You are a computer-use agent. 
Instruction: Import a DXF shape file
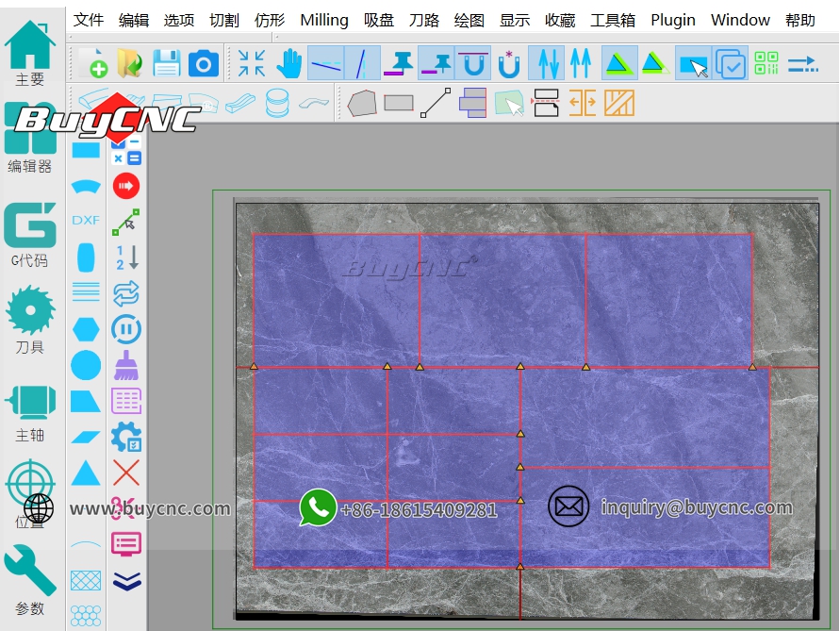86,220
